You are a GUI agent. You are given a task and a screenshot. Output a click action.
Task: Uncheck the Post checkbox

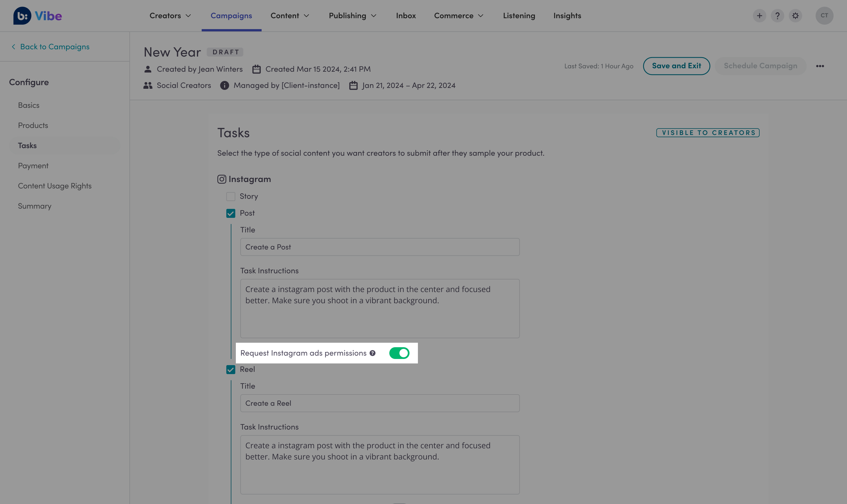pyautogui.click(x=231, y=213)
